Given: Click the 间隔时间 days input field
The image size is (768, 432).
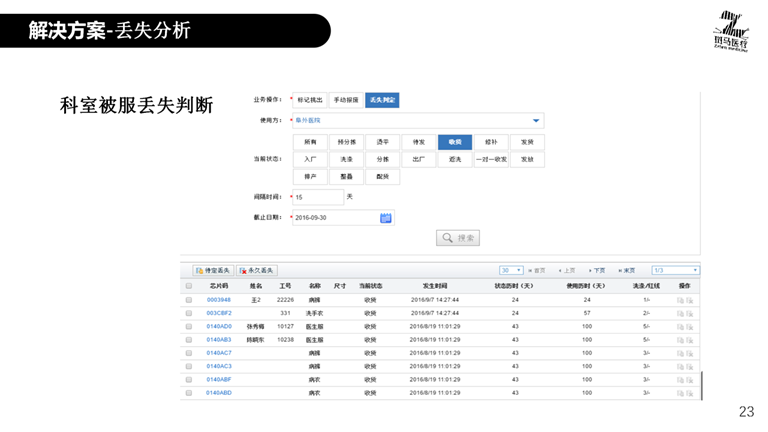Looking at the screenshot, I should pyautogui.click(x=317, y=197).
